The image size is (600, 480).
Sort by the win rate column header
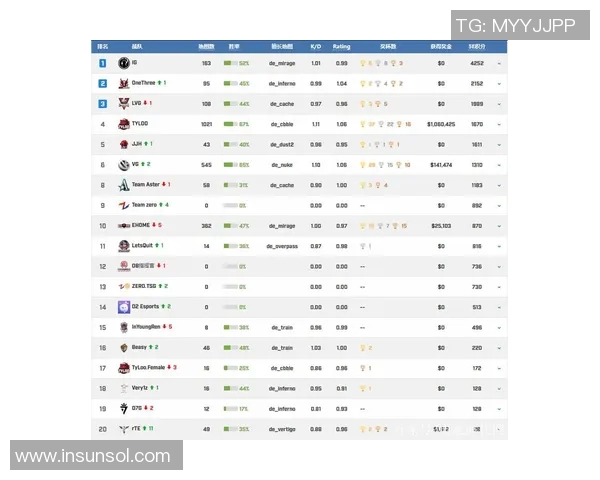click(234, 47)
